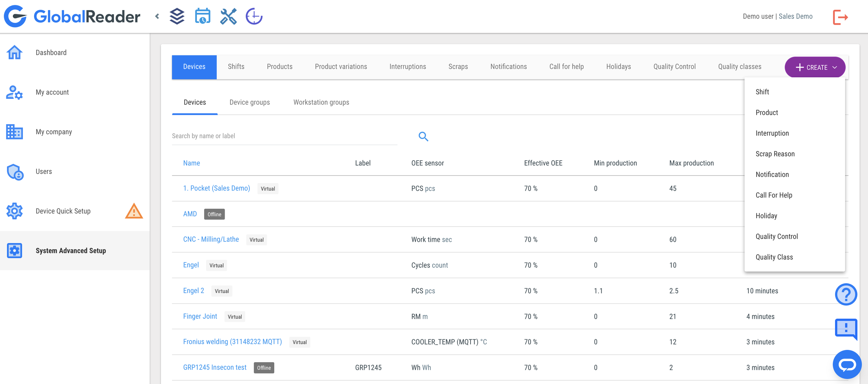868x384 pixels.
Task: Open the live chat bubble icon
Action: (x=847, y=365)
